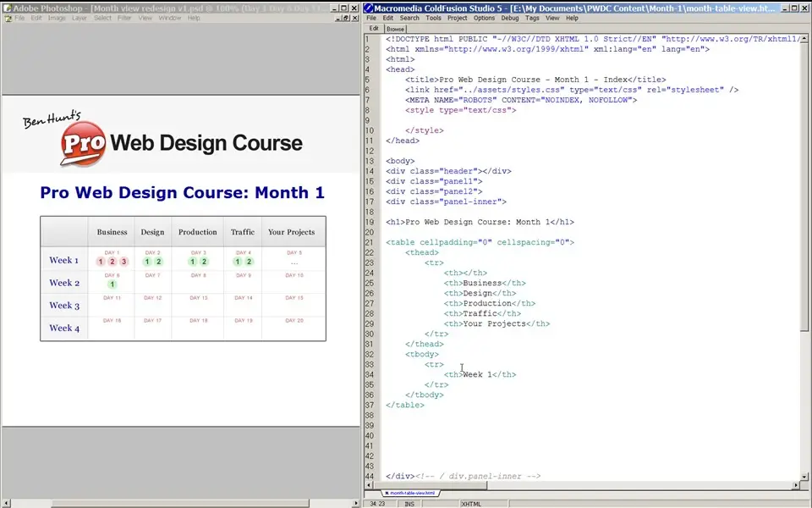
Task: Click Photoshop's horizontal scrollbar right arrow
Action: coord(355,503)
